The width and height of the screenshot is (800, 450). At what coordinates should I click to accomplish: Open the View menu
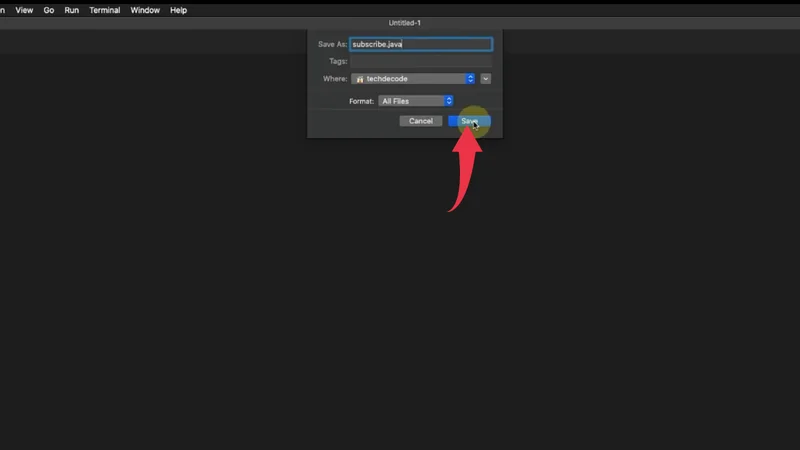pyautogui.click(x=24, y=10)
